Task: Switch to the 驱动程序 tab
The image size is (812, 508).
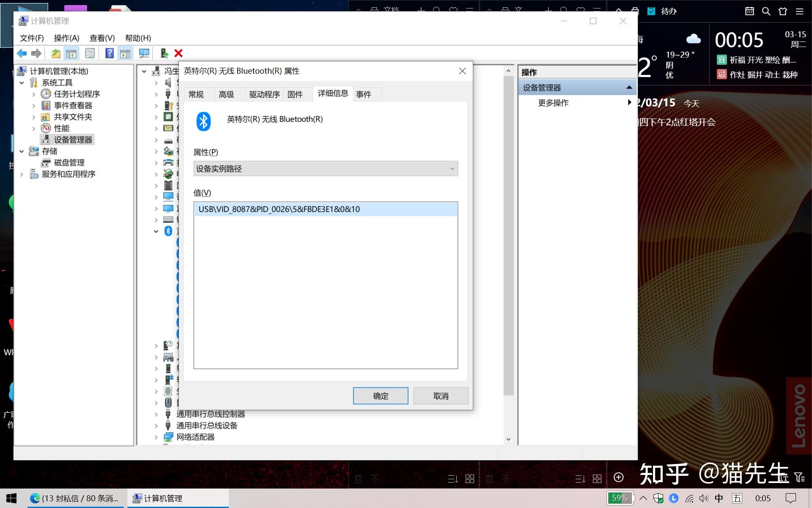Action: click(x=264, y=94)
